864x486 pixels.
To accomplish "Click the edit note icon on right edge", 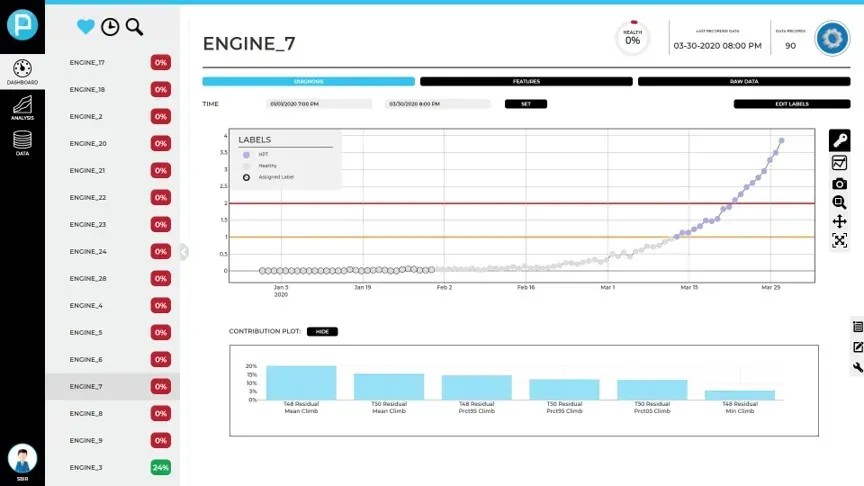I will click(x=858, y=347).
